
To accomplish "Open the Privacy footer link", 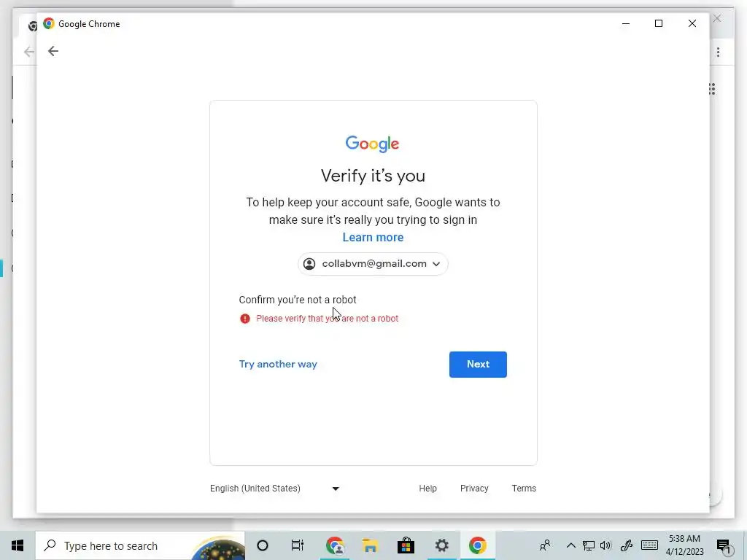I will click(474, 489).
